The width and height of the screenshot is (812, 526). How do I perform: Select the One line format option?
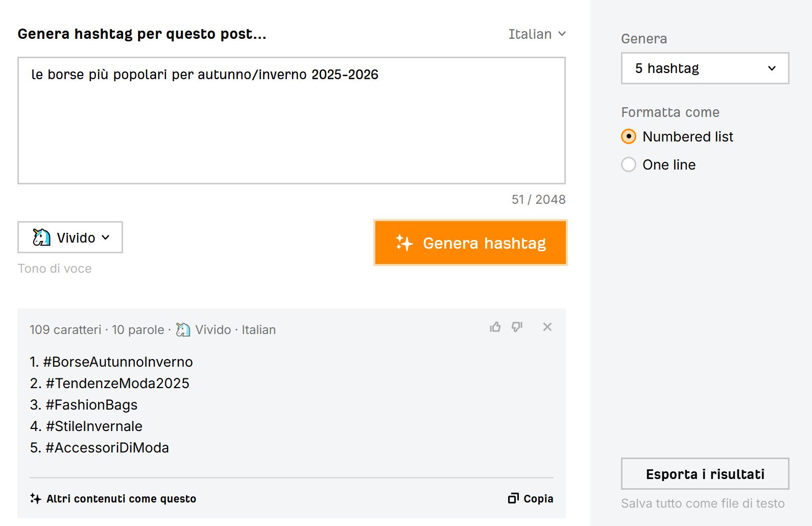pyautogui.click(x=629, y=165)
